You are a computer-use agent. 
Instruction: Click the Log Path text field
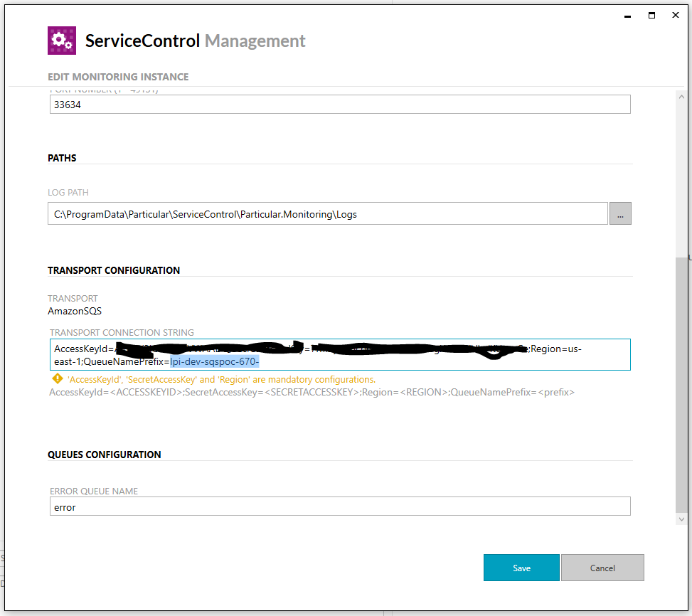pyautogui.click(x=327, y=213)
